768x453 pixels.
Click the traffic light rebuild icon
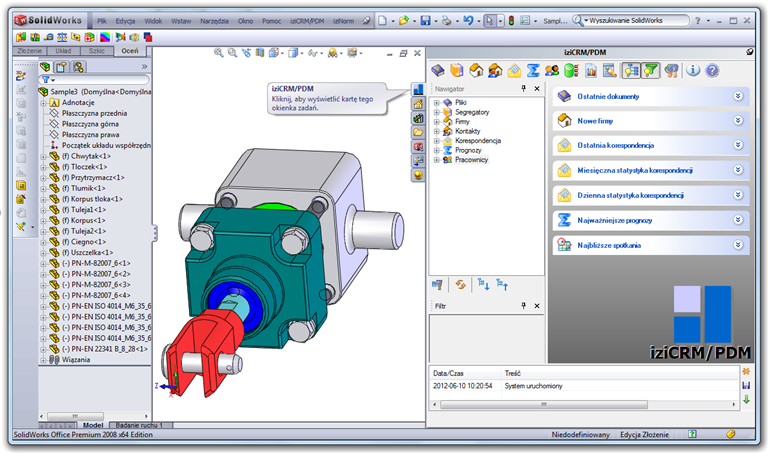point(511,21)
